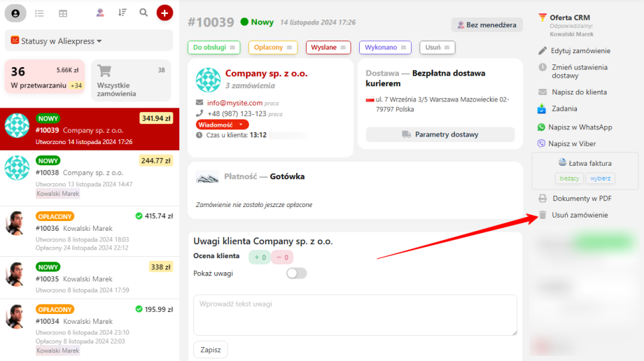This screenshot has width=644, height=361.
Task: Toggle the Pokaż uwagi switch
Action: [297, 273]
